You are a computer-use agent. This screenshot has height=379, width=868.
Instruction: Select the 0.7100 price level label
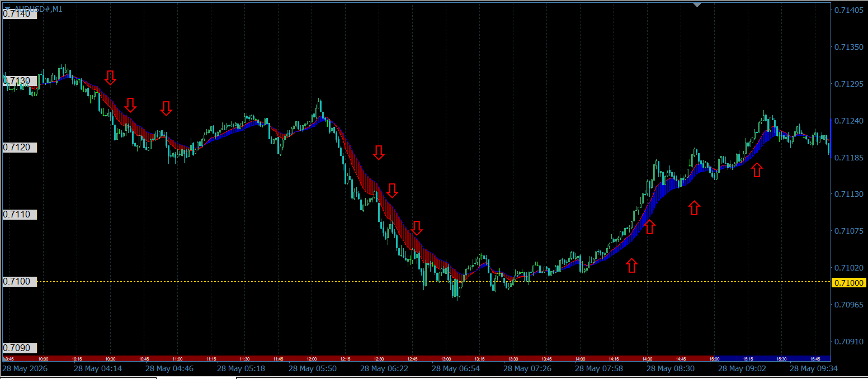[20, 281]
